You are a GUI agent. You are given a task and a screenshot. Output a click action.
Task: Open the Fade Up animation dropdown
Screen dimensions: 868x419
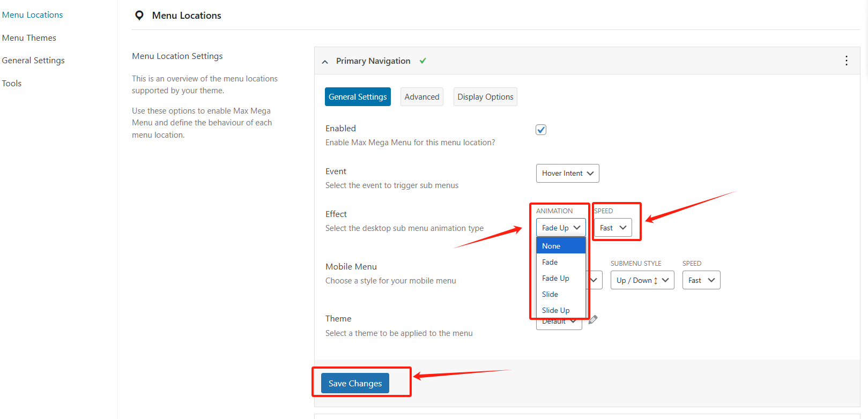coord(560,228)
